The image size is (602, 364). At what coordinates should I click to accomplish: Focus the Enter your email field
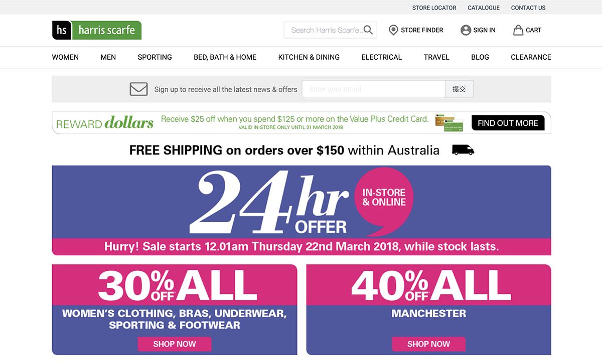click(373, 89)
